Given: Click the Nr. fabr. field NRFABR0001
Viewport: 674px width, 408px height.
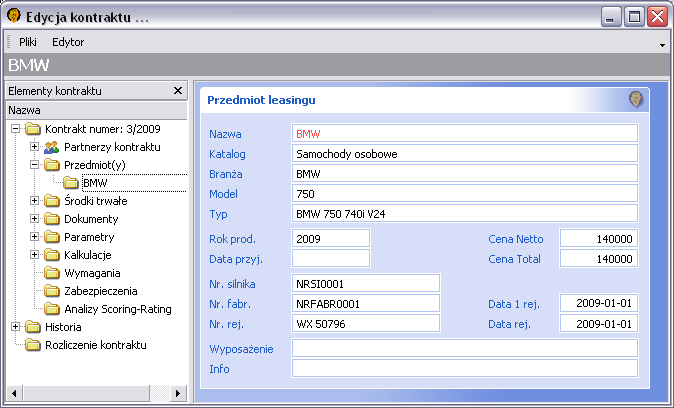Looking at the screenshot, I should click(x=366, y=304).
